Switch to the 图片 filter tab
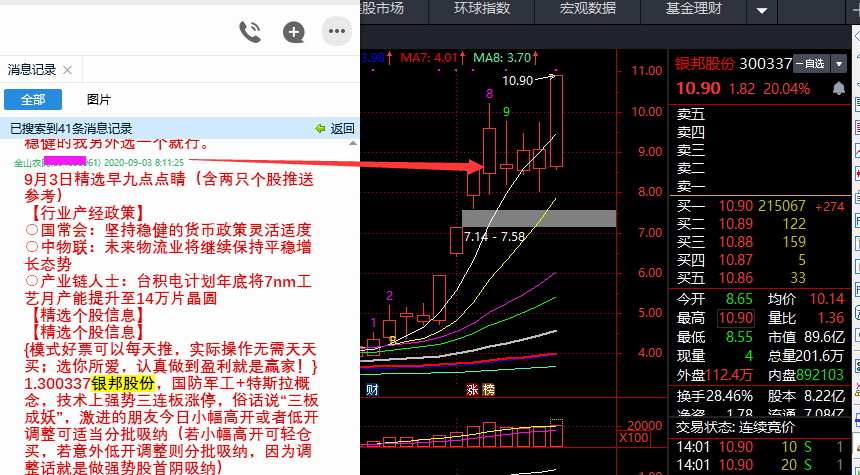 pyautogui.click(x=99, y=100)
